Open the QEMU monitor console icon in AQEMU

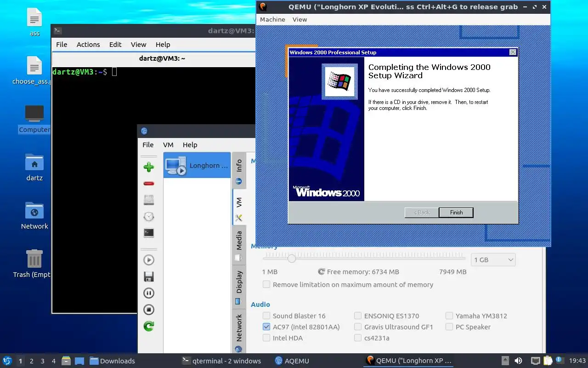[x=148, y=233]
